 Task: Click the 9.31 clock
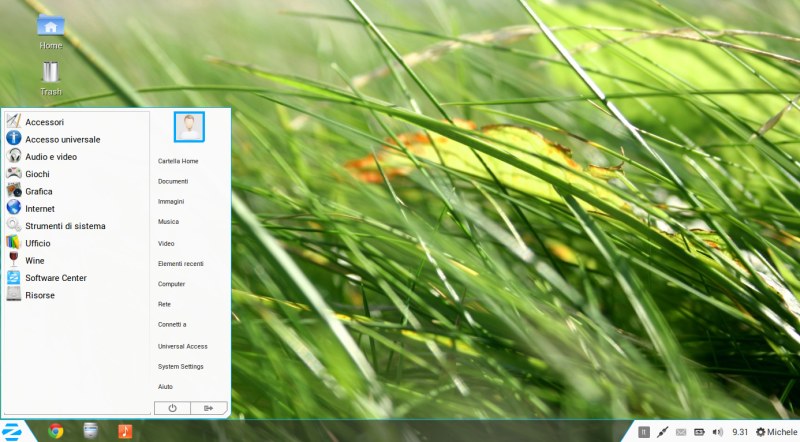[740, 432]
